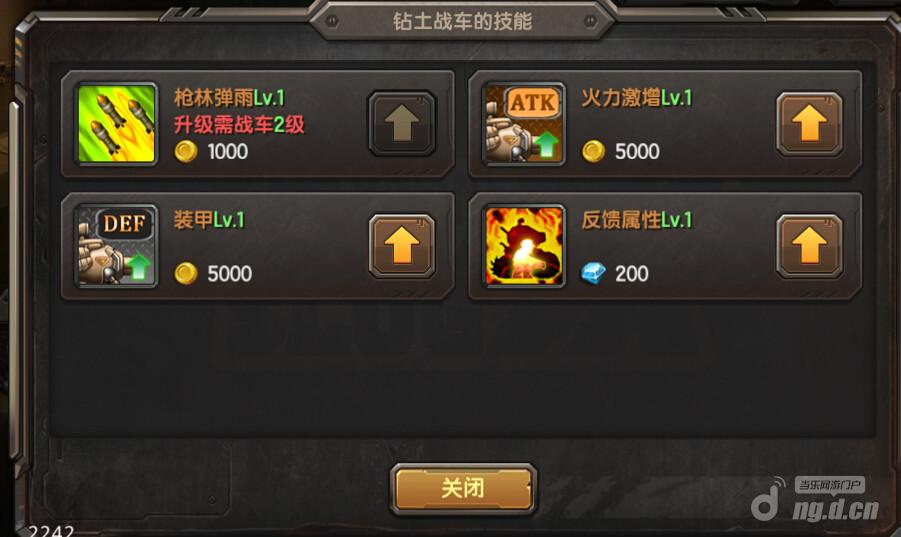Select the 反馈属性Lv.1 skill label
901x537 pixels.
coord(637,219)
